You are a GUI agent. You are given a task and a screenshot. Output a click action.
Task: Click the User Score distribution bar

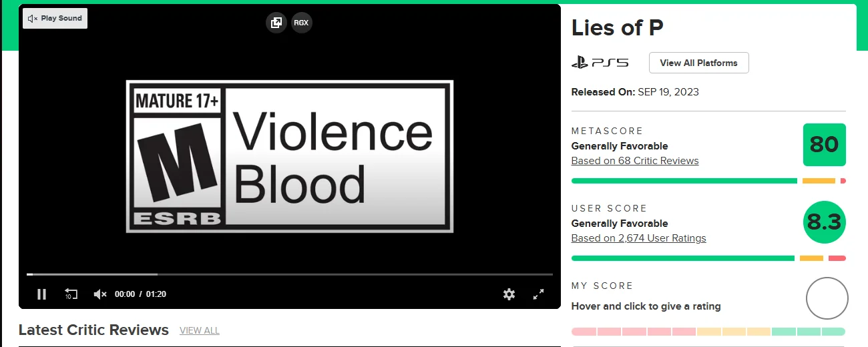[x=708, y=258]
